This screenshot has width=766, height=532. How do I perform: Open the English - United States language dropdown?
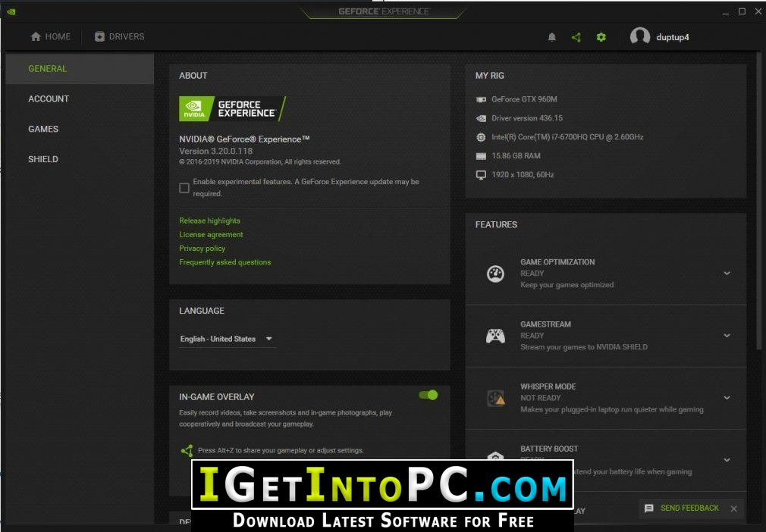(x=227, y=339)
